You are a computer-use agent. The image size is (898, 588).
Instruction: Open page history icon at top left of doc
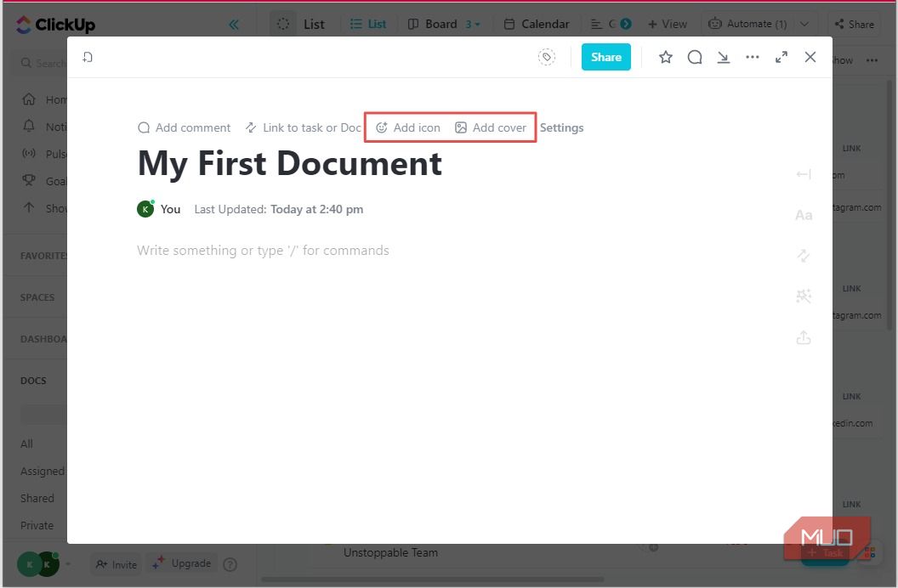pyautogui.click(x=88, y=56)
